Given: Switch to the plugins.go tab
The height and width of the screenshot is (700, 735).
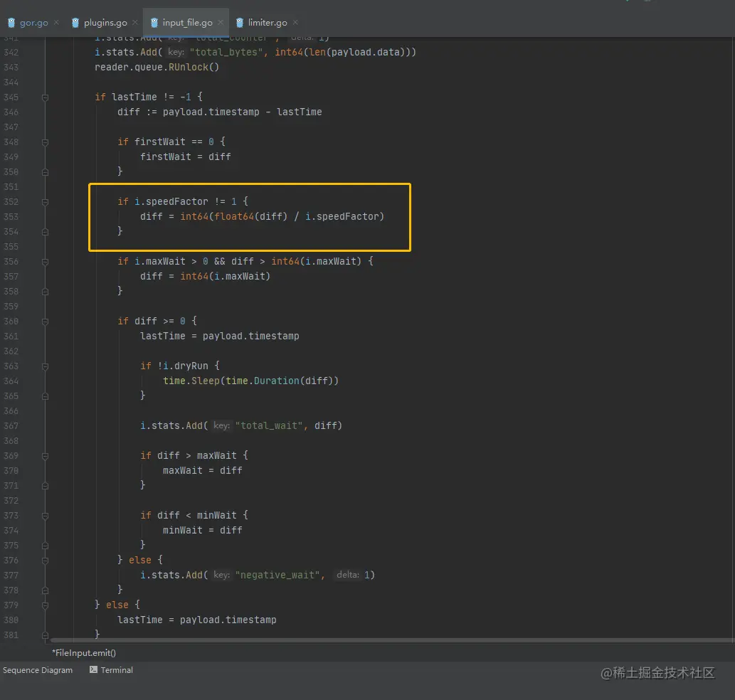Looking at the screenshot, I should point(105,23).
